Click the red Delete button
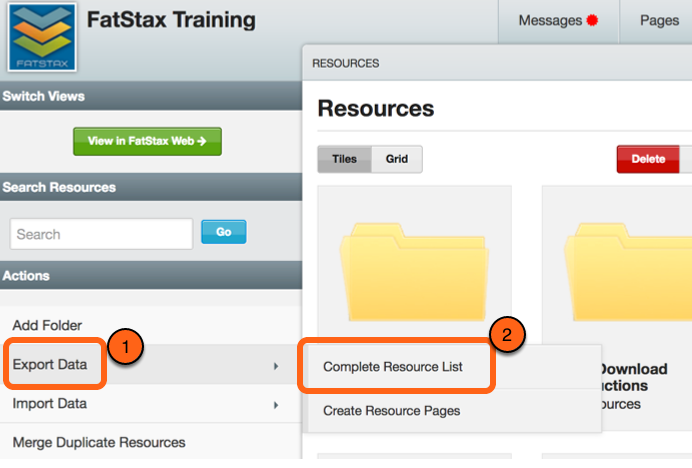Screen dimensions: 692x468 point(648,159)
